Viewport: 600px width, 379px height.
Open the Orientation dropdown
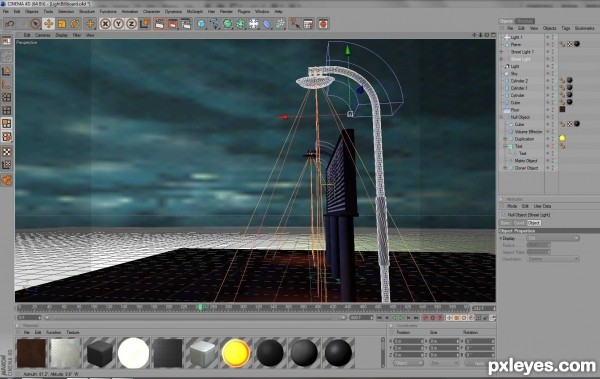point(553,259)
